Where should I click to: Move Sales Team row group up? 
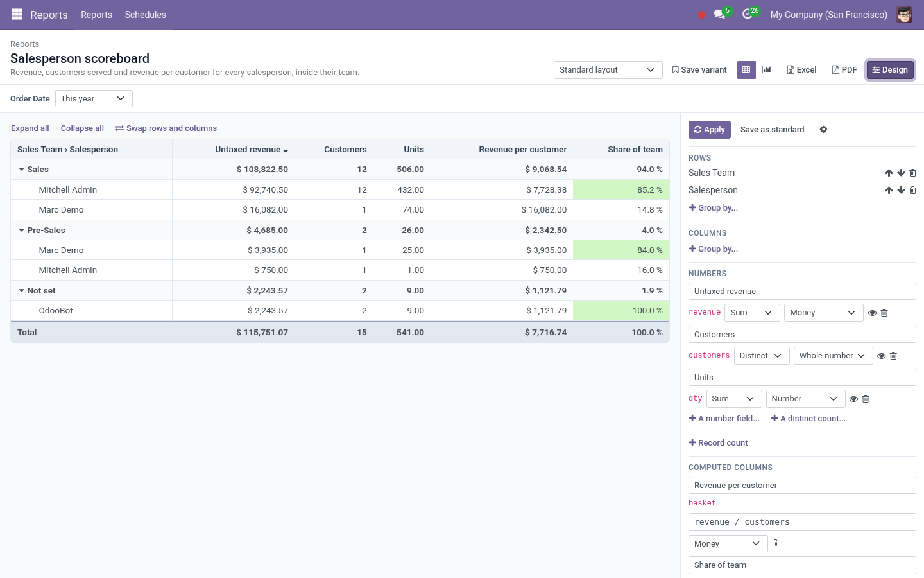889,173
